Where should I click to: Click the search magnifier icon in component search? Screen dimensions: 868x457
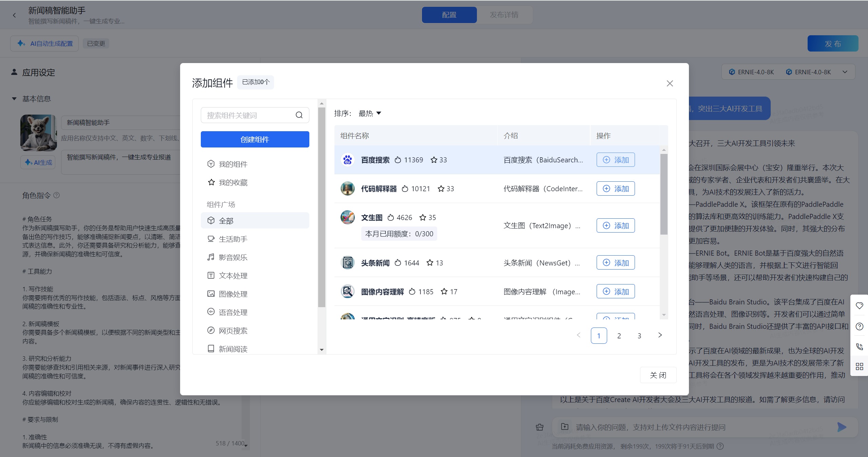[299, 115]
